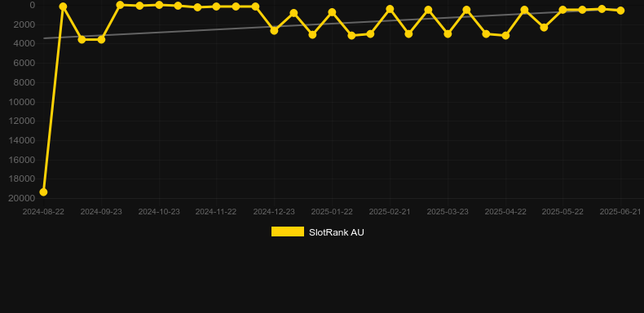Toggle the SlotRank AU legend label

click(337, 232)
